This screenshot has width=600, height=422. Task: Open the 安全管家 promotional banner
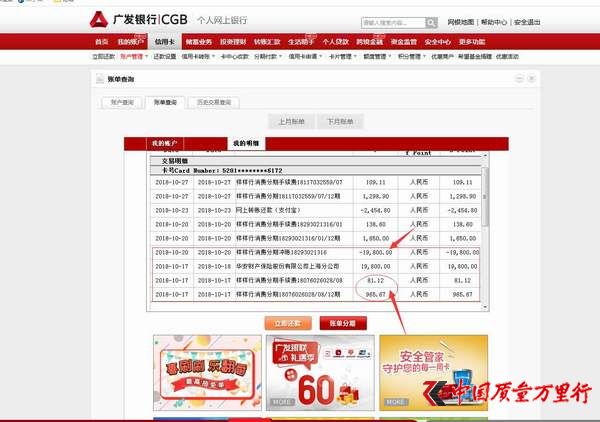coord(434,373)
